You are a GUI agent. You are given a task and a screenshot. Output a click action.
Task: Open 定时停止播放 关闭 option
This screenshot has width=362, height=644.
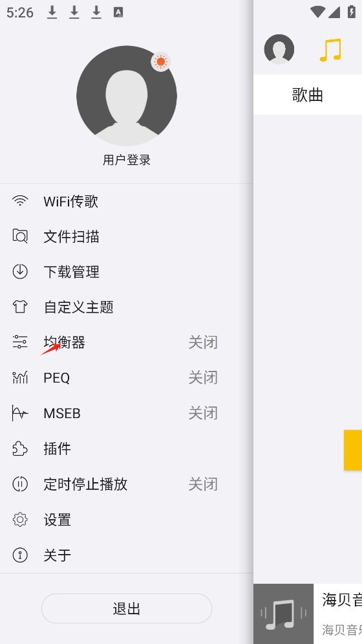pyautogui.click(x=203, y=484)
